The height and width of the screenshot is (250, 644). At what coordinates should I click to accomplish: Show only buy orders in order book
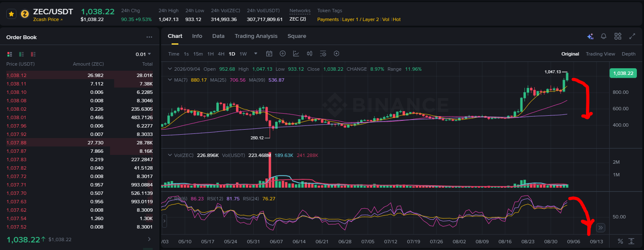[x=21, y=54]
